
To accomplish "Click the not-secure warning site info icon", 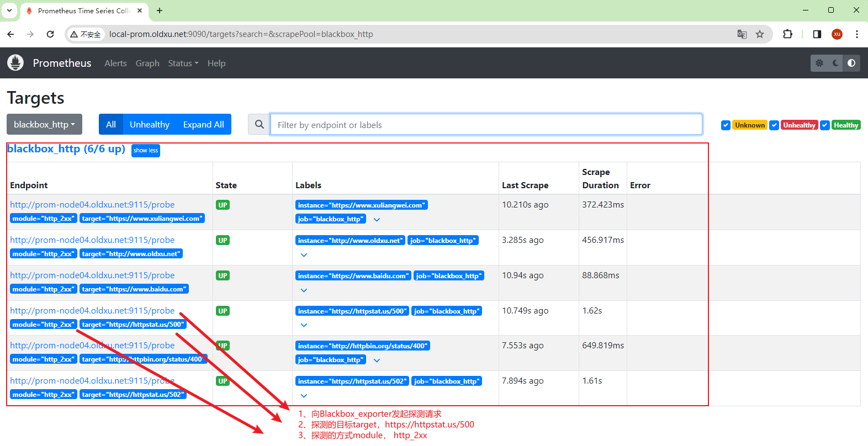I will pos(86,34).
